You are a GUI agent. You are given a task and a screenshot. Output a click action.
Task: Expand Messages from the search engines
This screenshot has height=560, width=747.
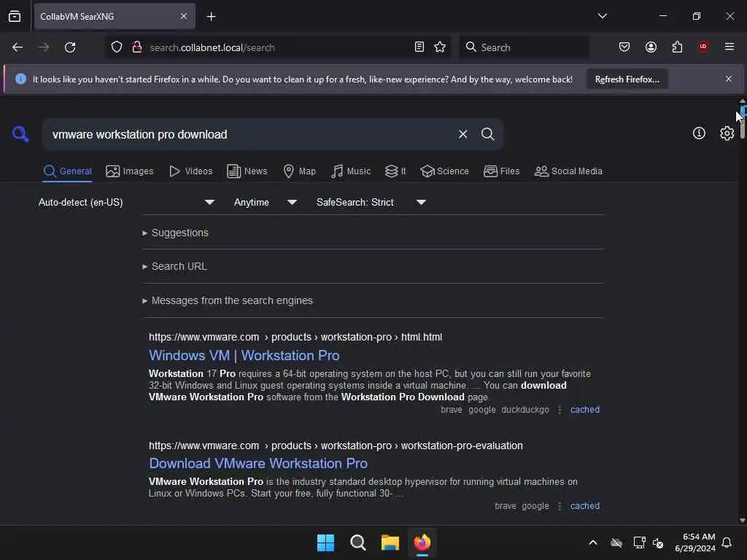click(x=228, y=301)
